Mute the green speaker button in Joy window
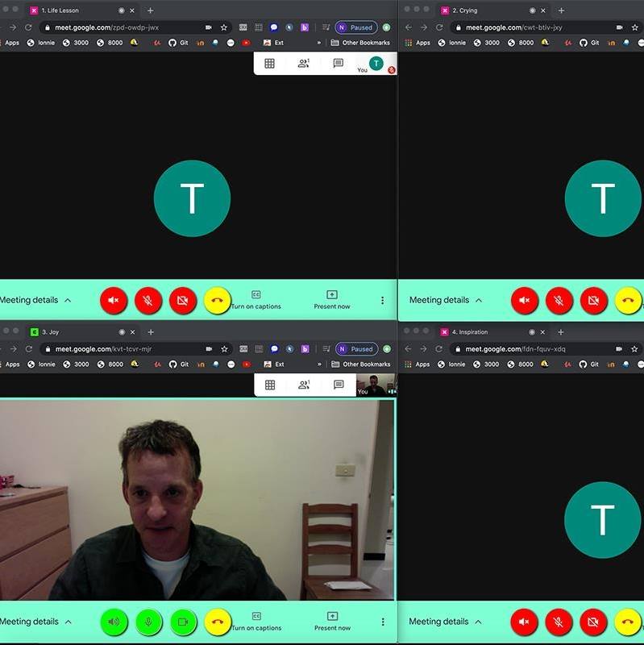The image size is (644, 645). (x=114, y=622)
